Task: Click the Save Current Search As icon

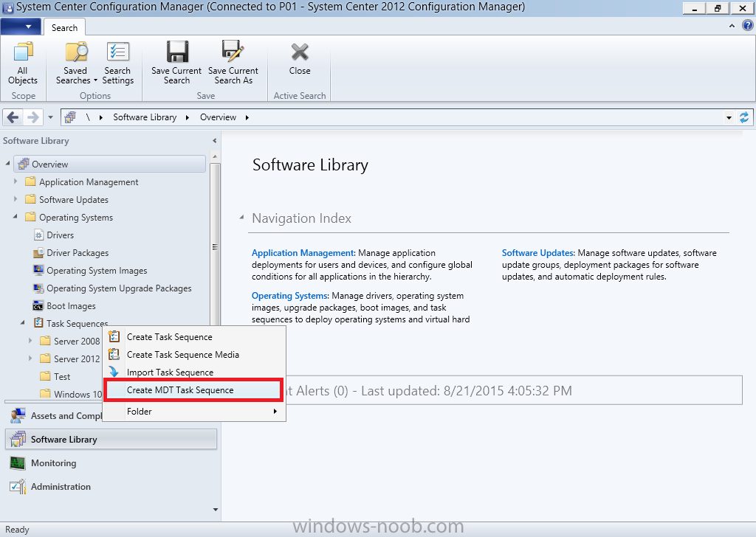Action: 233,52
